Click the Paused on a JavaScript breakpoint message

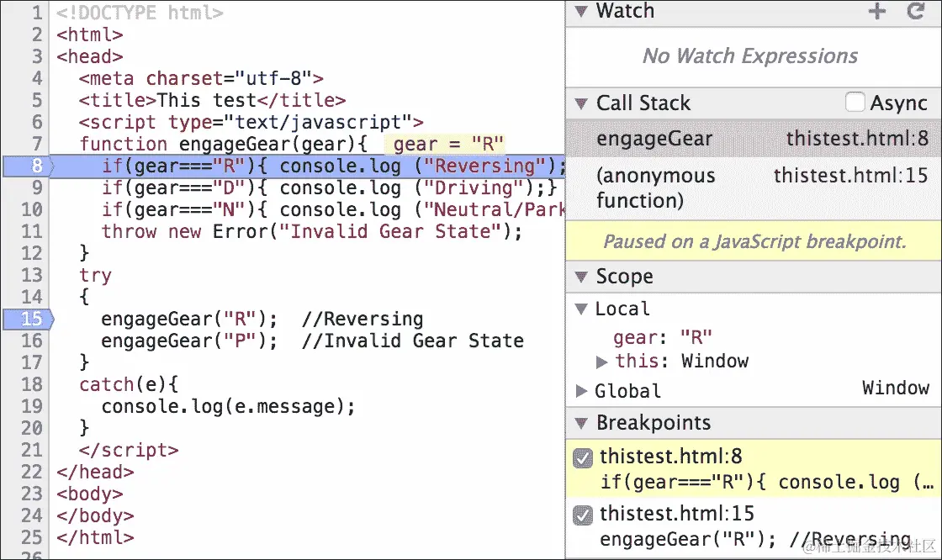754,241
